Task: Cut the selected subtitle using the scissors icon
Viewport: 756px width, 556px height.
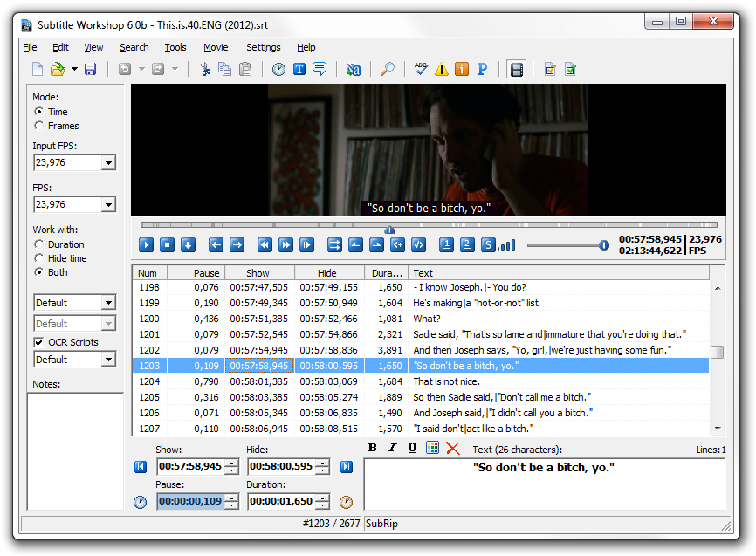Action: (x=205, y=68)
